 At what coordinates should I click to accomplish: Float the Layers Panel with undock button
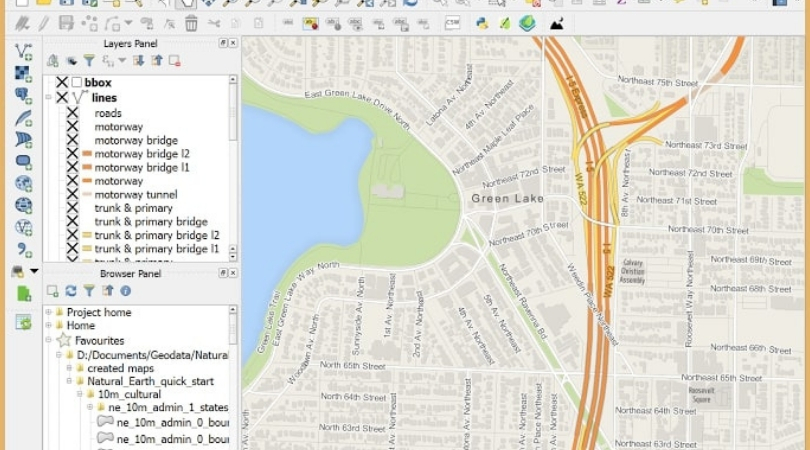pos(223,43)
